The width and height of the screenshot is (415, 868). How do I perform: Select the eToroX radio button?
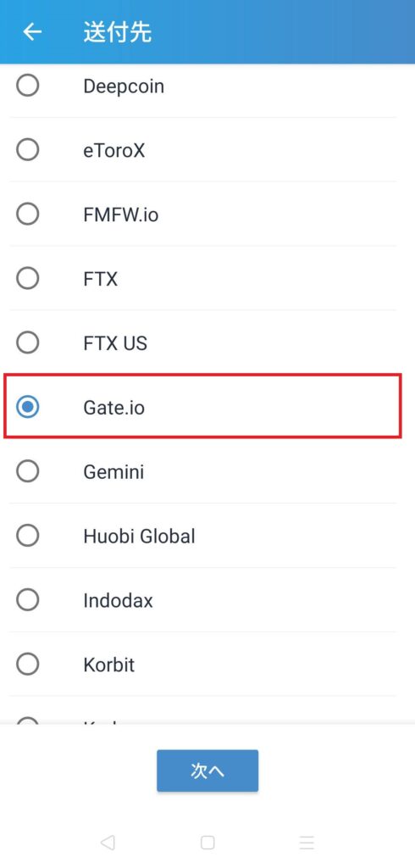tap(28, 150)
